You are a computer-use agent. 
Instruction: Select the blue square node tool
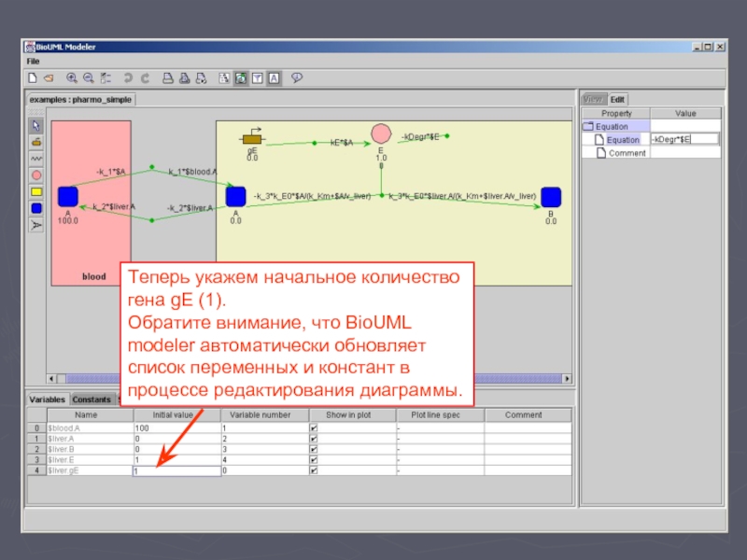tap(36, 208)
